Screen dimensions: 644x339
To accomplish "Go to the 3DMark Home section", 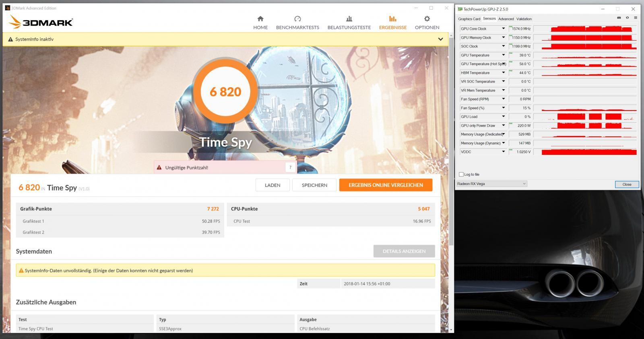I will [260, 23].
